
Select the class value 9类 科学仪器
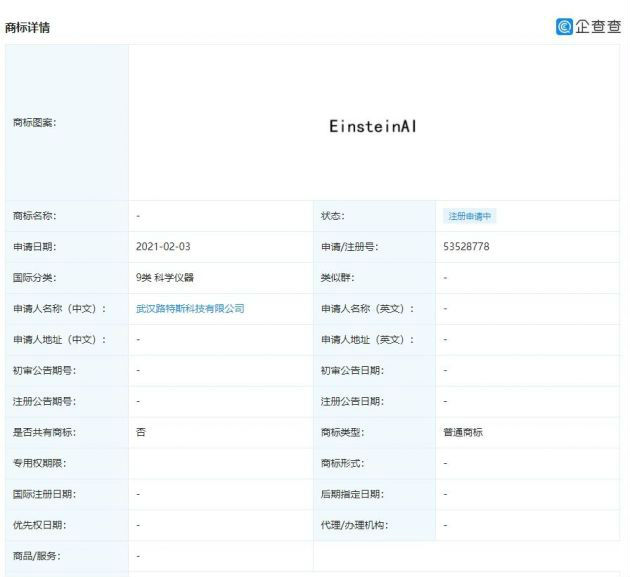(x=165, y=278)
